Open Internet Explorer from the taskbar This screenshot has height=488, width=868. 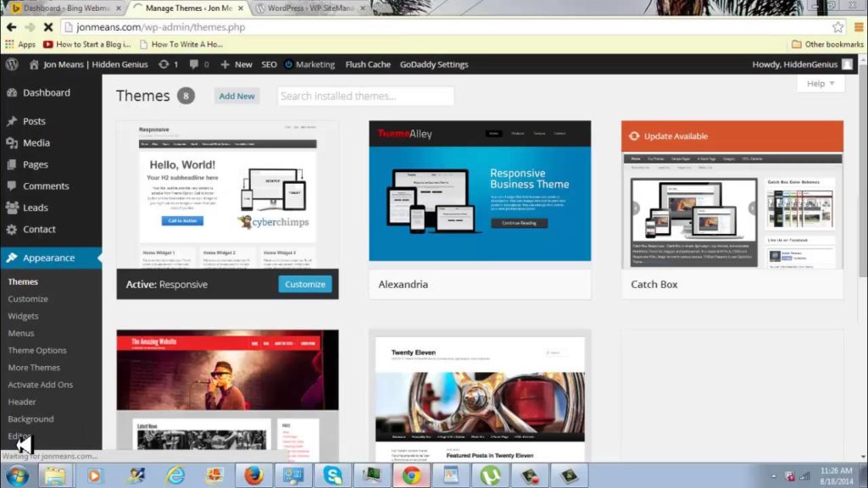(175, 476)
